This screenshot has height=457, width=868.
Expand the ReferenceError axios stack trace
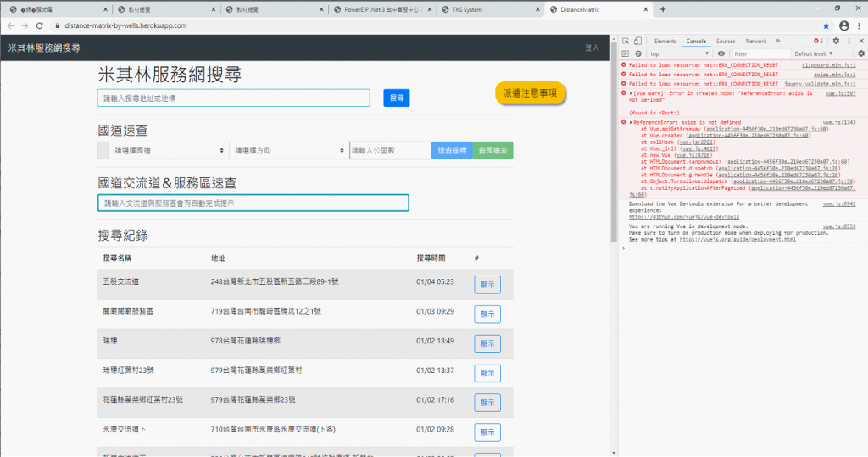click(631, 122)
